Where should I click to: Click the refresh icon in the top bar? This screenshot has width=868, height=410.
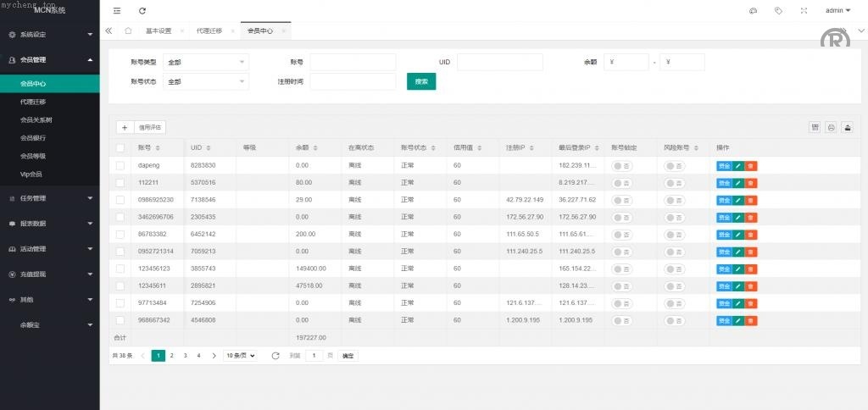pos(142,10)
